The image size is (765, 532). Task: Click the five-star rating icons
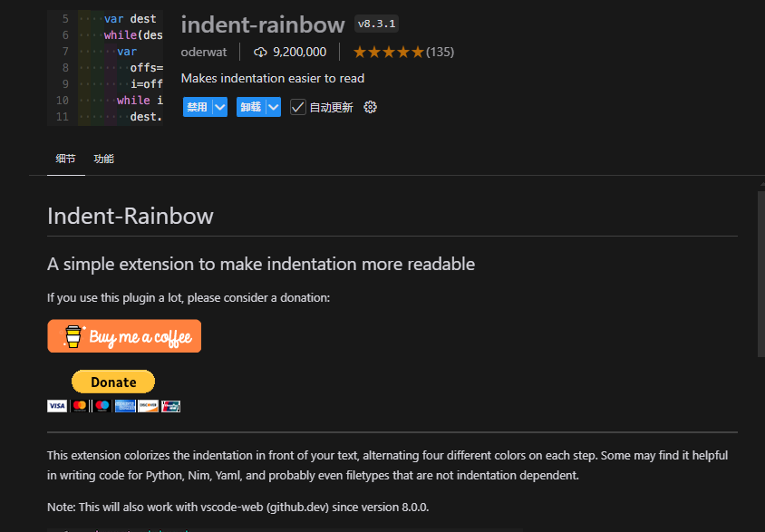point(388,53)
